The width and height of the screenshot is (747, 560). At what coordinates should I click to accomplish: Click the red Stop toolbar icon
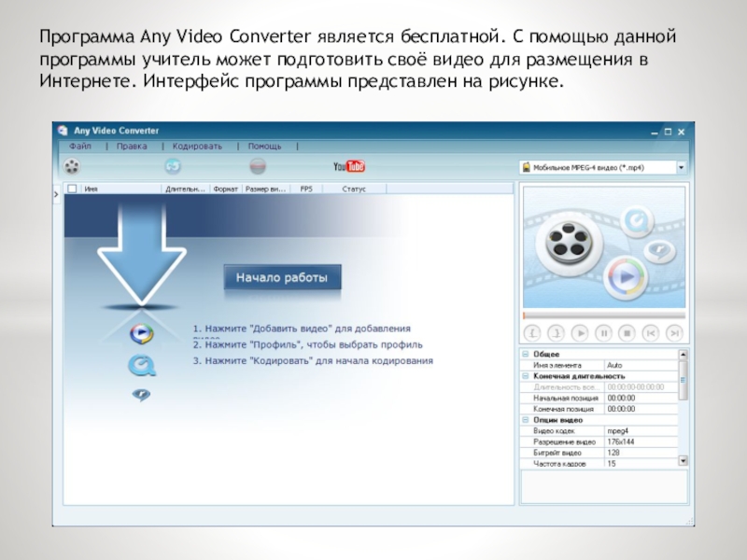click(x=258, y=166)
